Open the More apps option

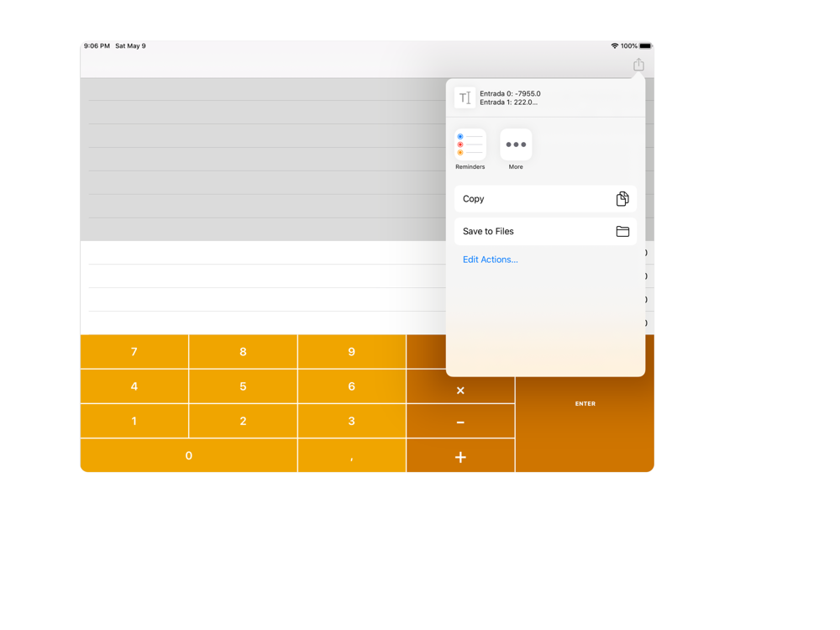click(x=516, y=150)
